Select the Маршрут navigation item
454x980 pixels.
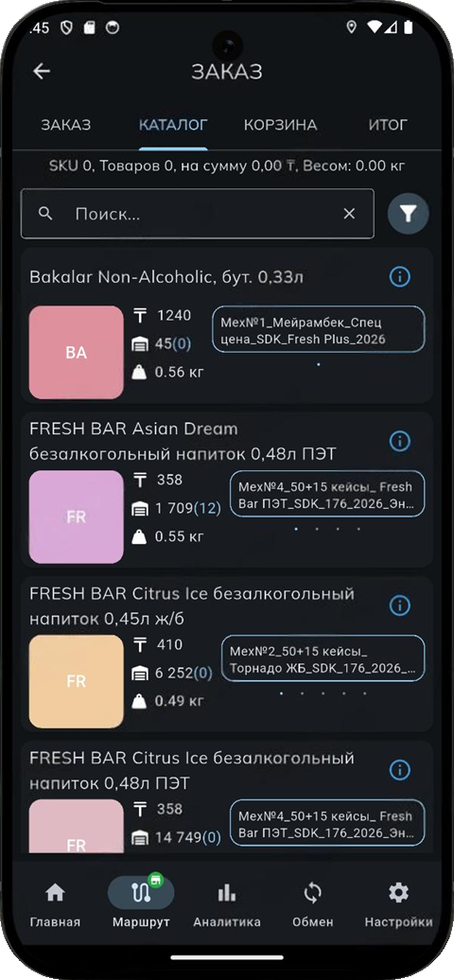pos(141,901)
